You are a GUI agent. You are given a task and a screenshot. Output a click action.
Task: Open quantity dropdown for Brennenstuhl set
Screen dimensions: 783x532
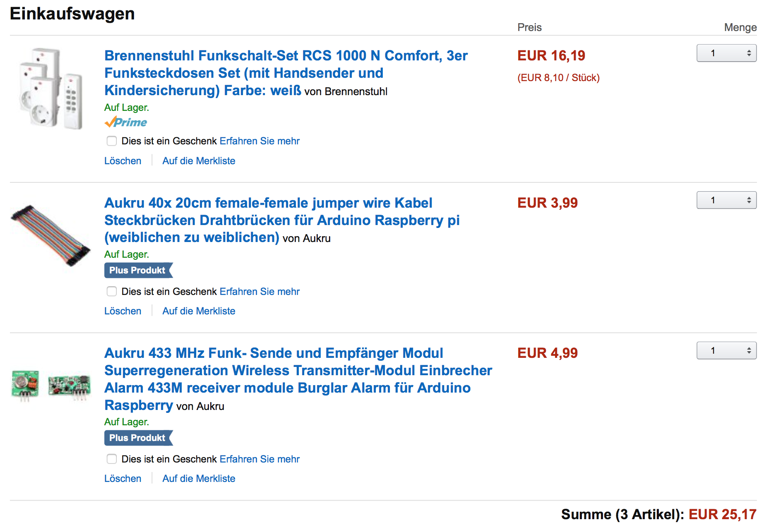click(726, 53)
